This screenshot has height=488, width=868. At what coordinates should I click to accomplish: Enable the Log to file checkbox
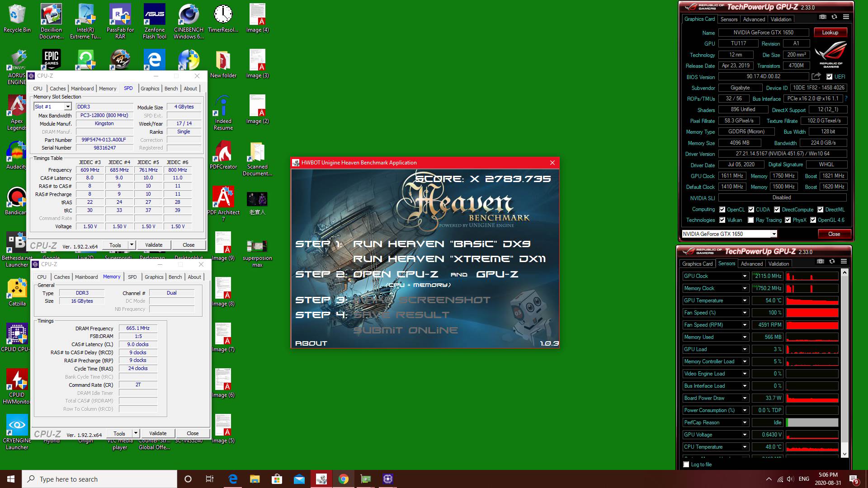(686, 465)
